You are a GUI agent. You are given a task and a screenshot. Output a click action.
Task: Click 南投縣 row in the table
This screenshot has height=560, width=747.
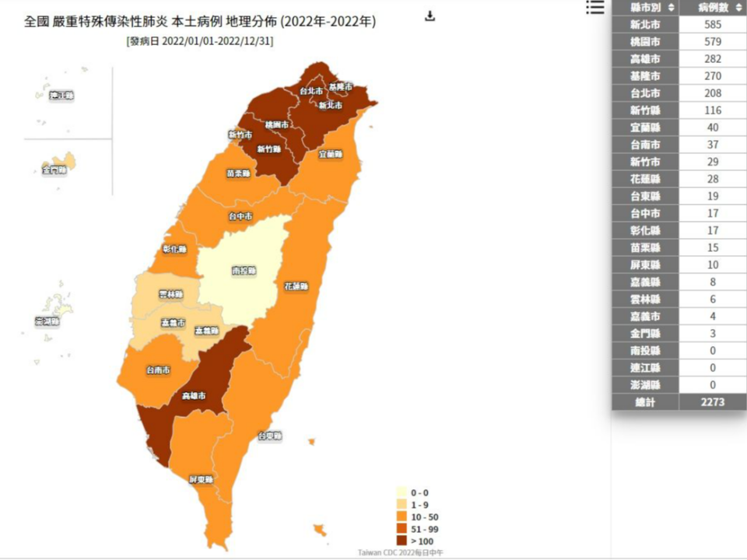pos(679,350)
